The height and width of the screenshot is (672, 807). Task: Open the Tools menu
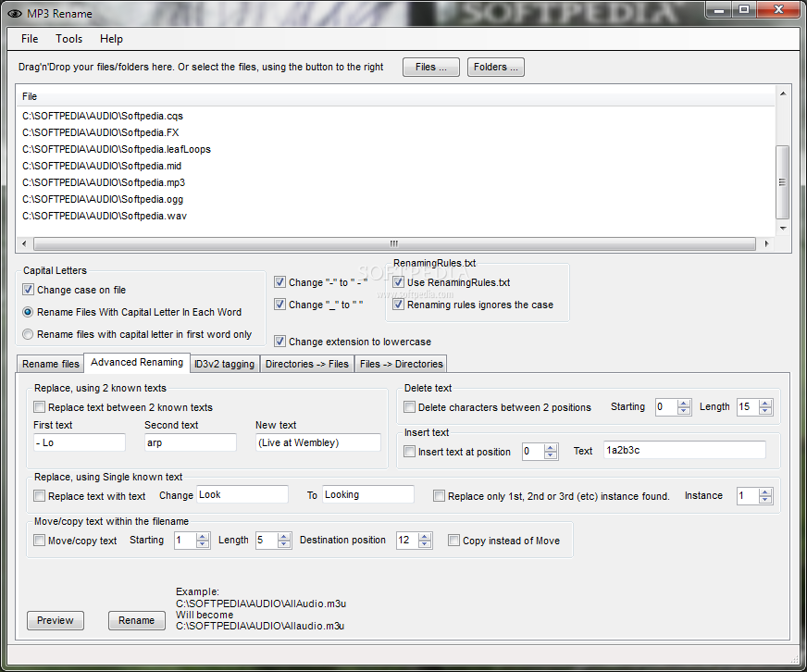coord(69,39)
